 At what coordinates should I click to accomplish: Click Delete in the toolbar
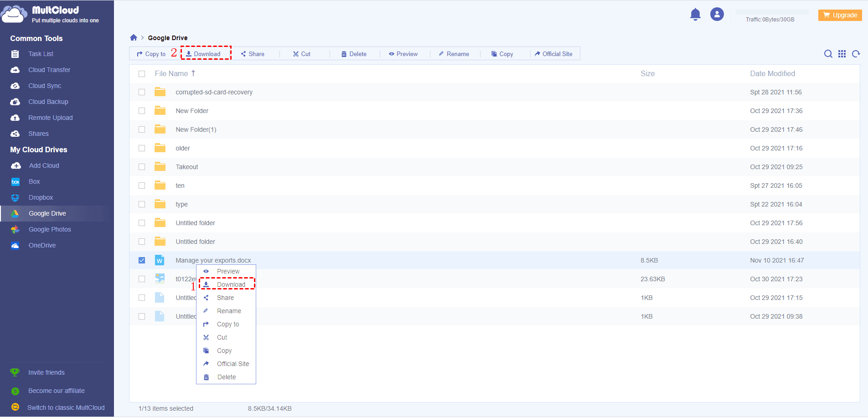click(x=354, y=54)
